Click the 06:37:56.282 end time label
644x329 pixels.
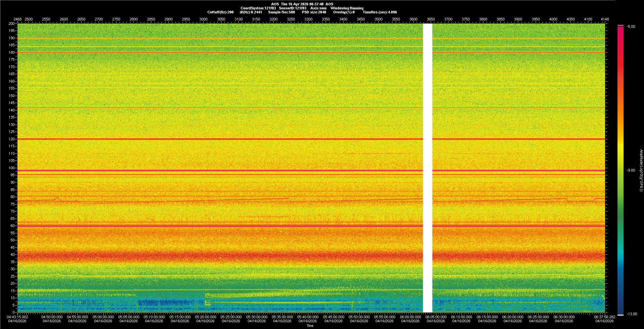click(x=604, y=317)
